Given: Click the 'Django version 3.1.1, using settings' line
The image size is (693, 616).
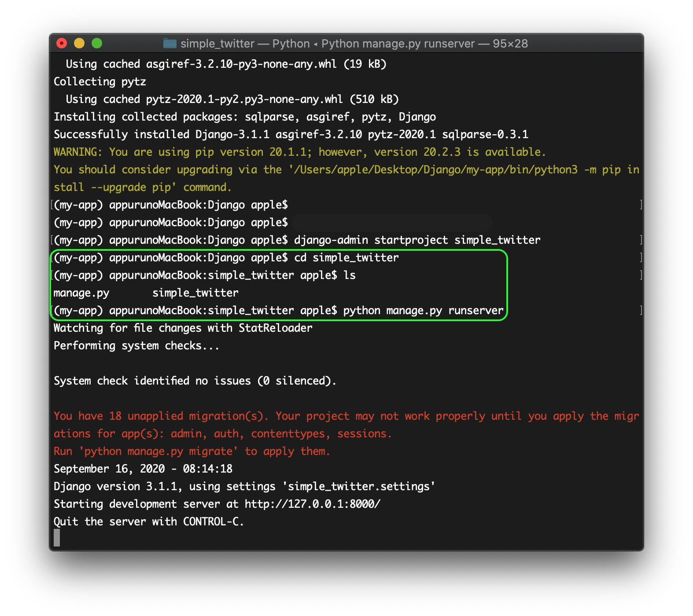Looking at the screenshot, I should [244, 487].
